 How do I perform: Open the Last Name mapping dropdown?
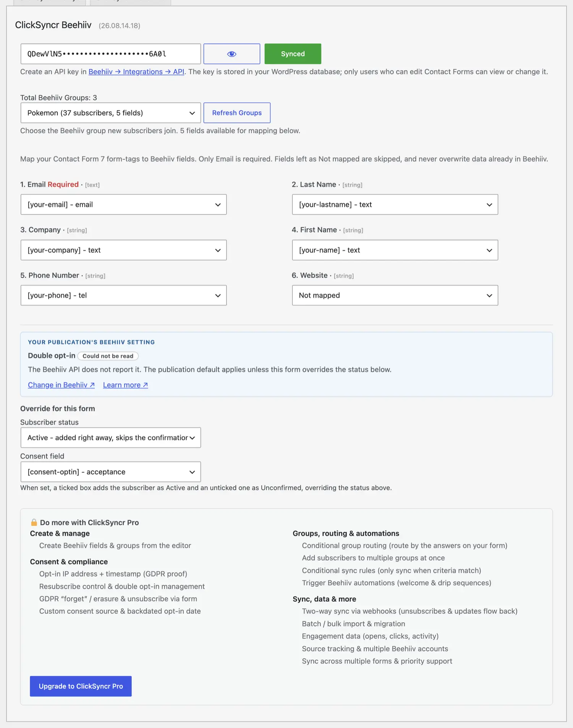(x=395, y=205)
